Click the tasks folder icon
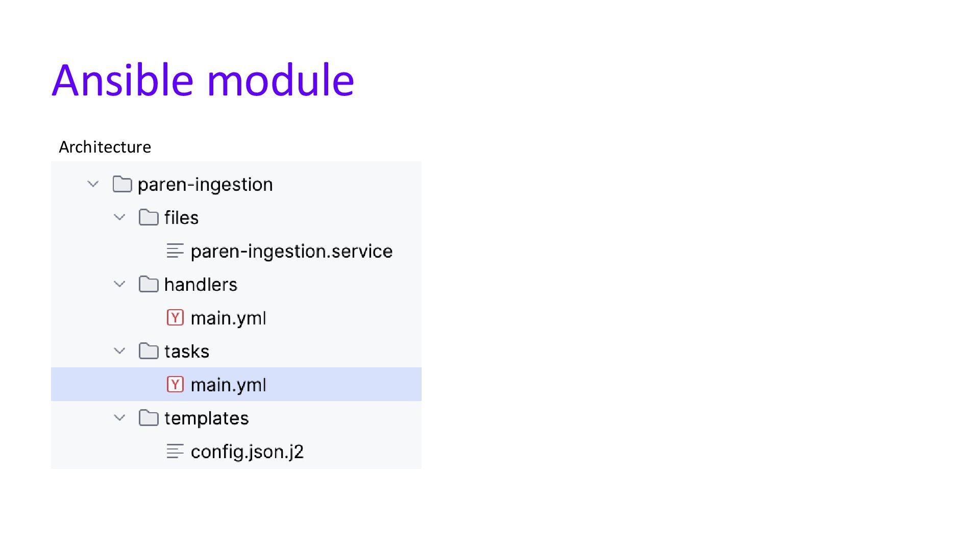The height and width of the screenshot is (551, 980). [149, 351]
